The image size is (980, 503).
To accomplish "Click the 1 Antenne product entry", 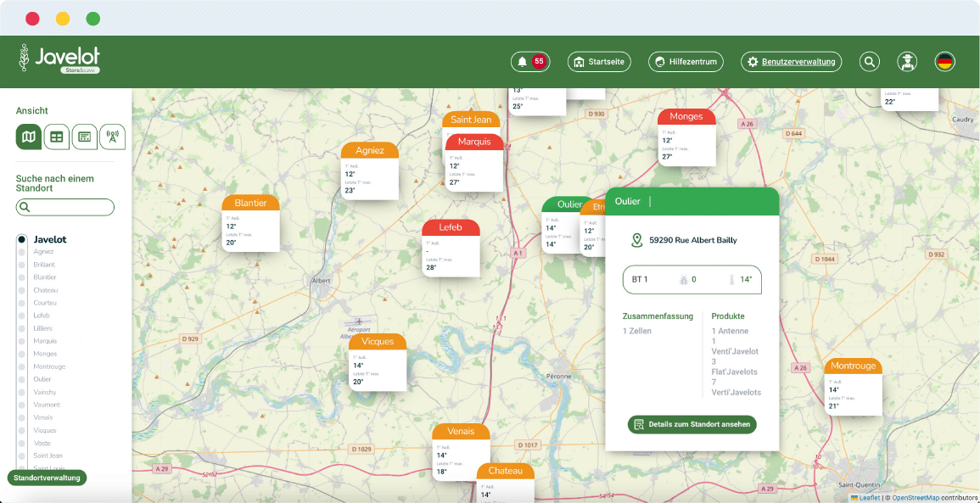I will pos(730,331).
